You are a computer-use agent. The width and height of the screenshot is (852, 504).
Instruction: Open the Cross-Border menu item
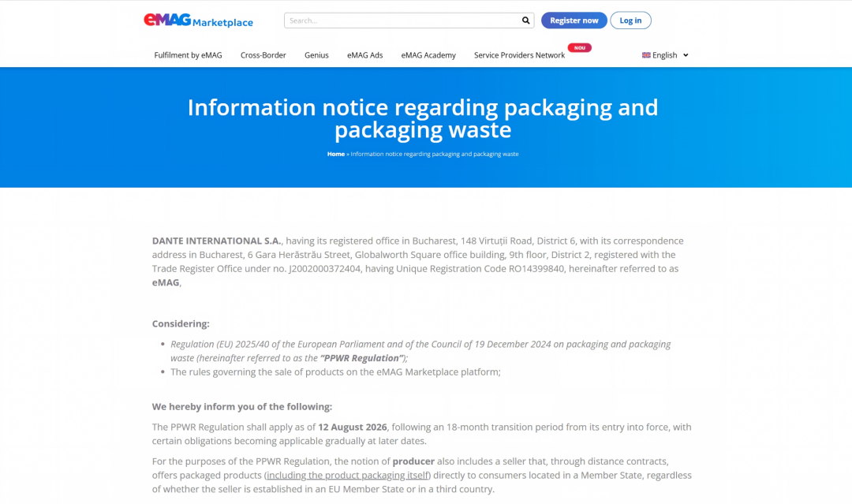[x=263, y=55]
